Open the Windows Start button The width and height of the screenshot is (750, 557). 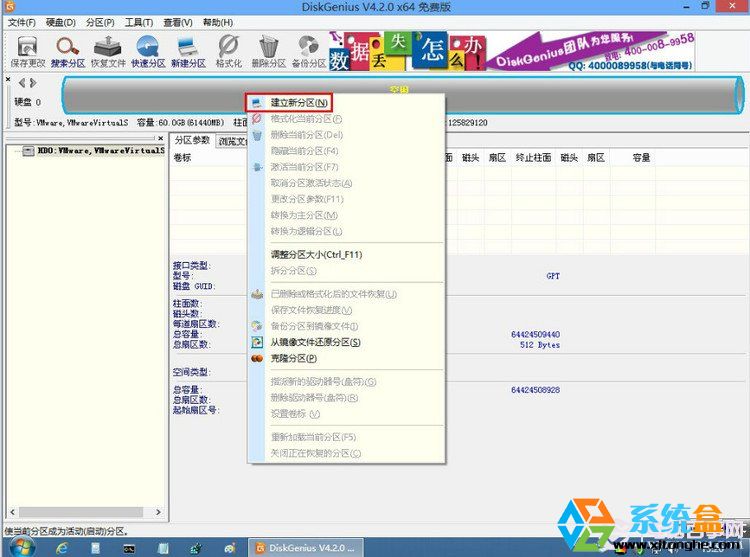[x=21, y=547]
